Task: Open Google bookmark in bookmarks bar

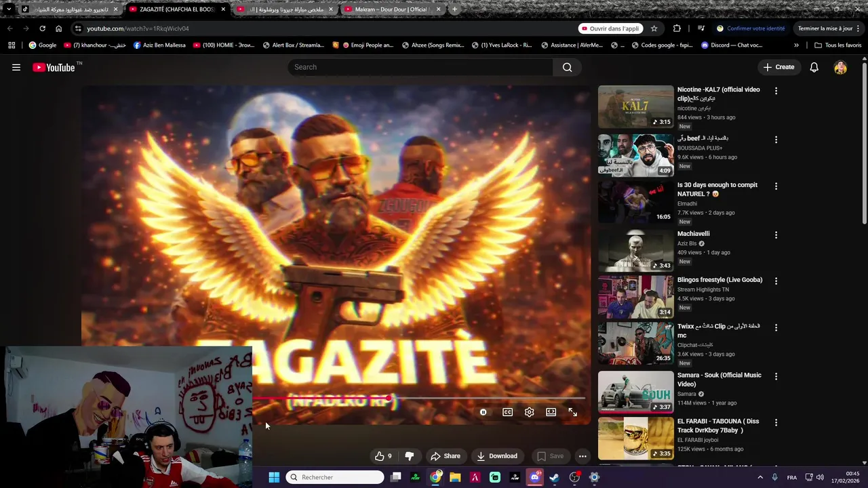Action: pyautogui.click(x=42, y=45)
